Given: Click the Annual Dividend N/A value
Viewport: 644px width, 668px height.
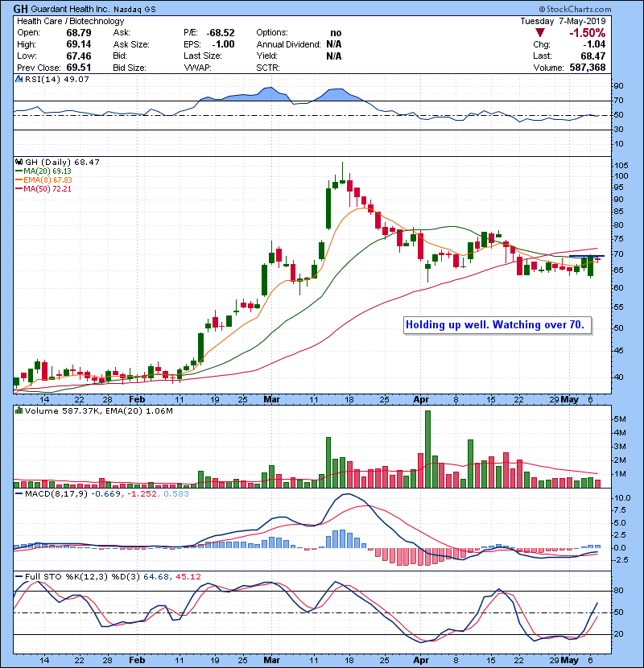Looking at the screenshot, I should (334, 44).
